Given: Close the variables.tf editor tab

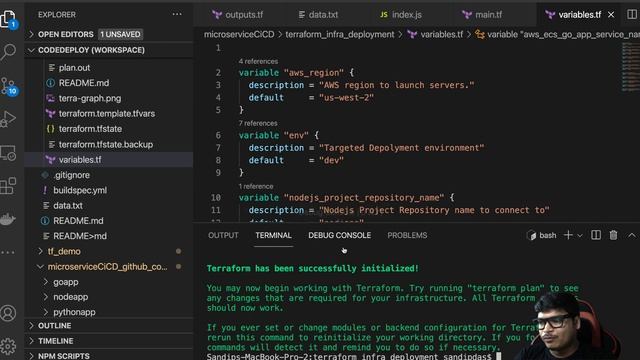Looking at the screenshot, I should [x=611, y=15].
